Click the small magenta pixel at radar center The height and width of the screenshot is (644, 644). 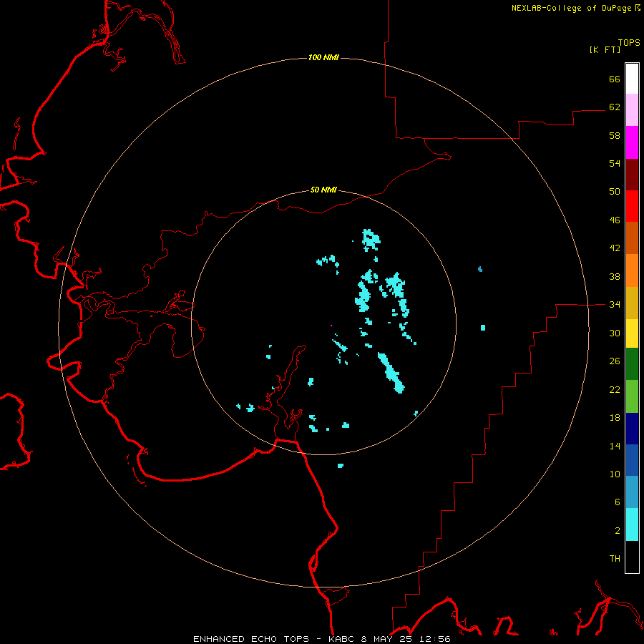point(331,326)
